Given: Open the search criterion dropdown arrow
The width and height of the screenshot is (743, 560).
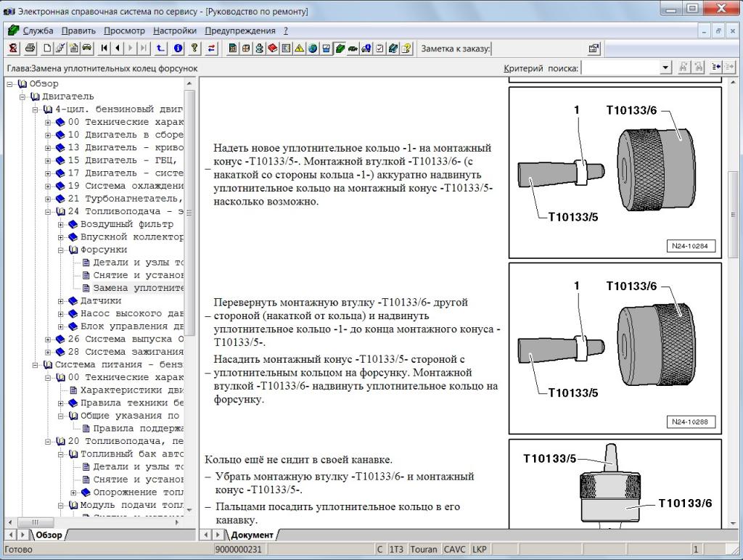Looking at the screenshot, I should (666, 67).
